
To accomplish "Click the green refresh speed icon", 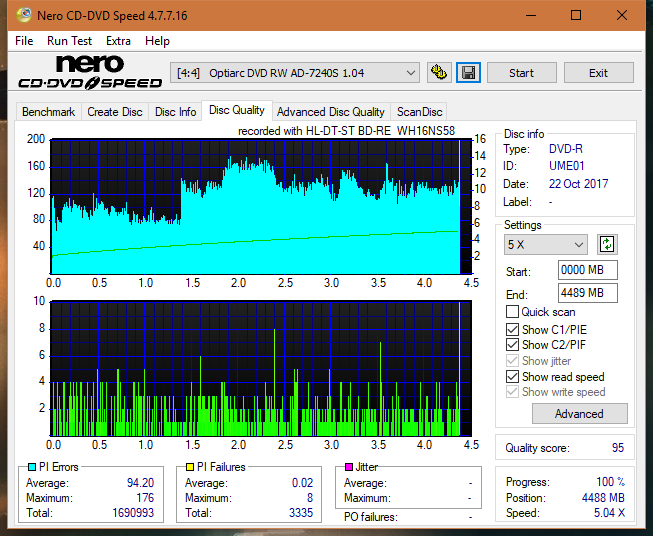I will pyautogui.click(x=607, y=244).
